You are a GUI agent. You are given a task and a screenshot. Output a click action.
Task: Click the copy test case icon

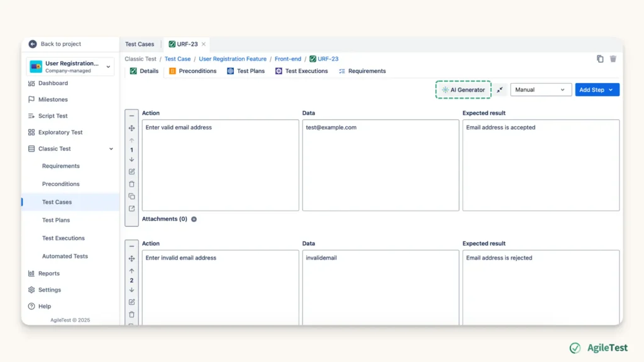click(600, 58)
